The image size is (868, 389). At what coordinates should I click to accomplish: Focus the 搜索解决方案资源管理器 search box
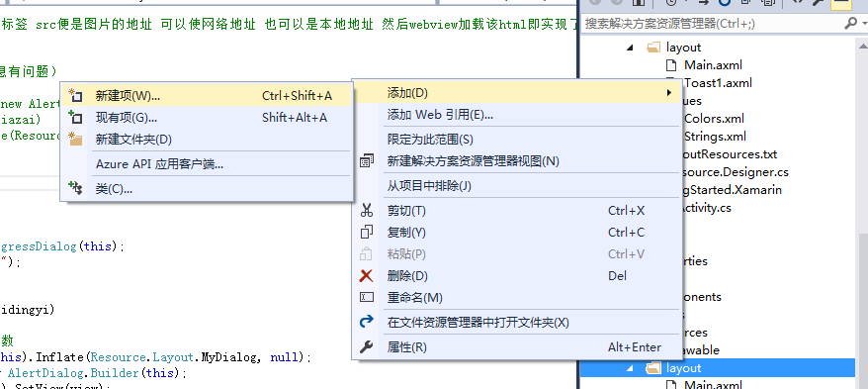[712, 24]
